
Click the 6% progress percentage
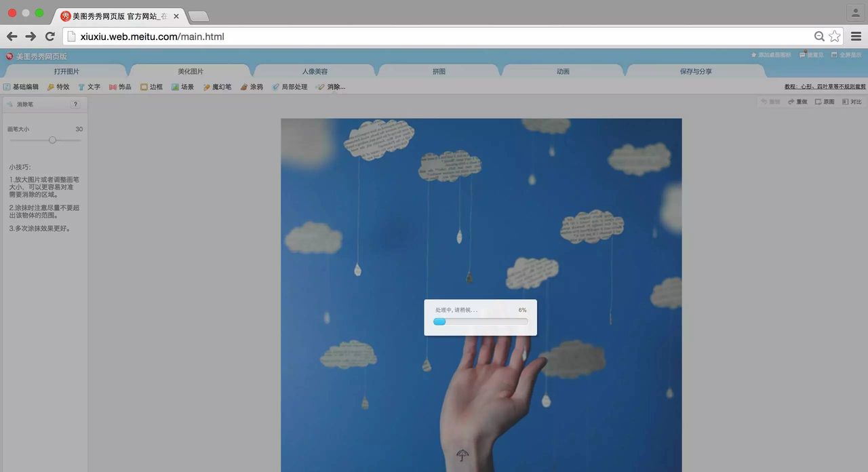tap(522, 310)
